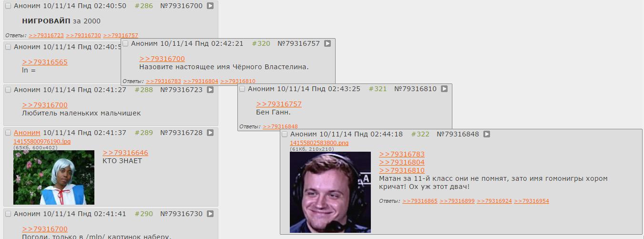The image size is (644, 239).
Task: Open post menu arrow for №79316728
Action: pos(210,133)
